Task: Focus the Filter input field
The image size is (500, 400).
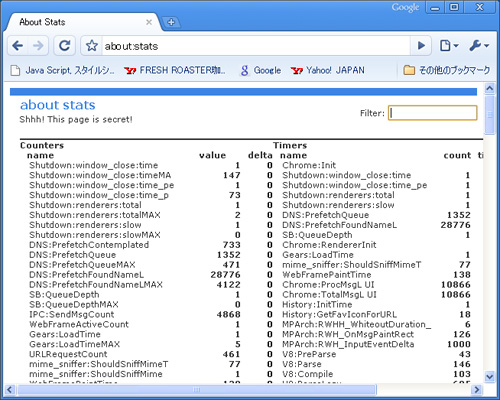Action: pyautogui.click(x=433, y=113)
